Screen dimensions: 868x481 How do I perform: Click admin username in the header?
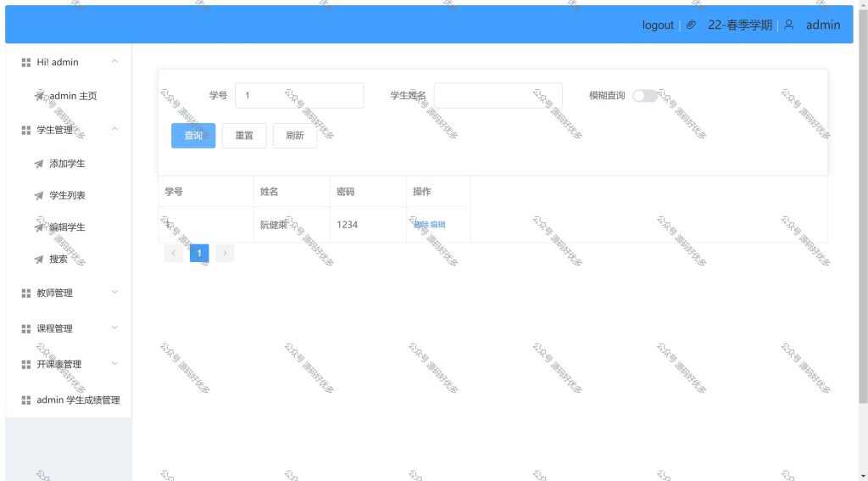pos(822,25)
